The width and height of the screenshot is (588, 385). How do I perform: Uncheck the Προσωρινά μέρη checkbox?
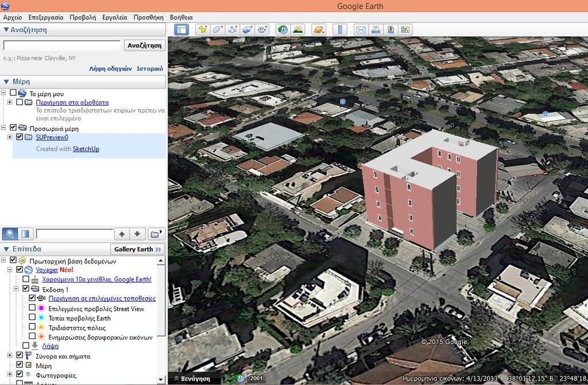point(13,127)
